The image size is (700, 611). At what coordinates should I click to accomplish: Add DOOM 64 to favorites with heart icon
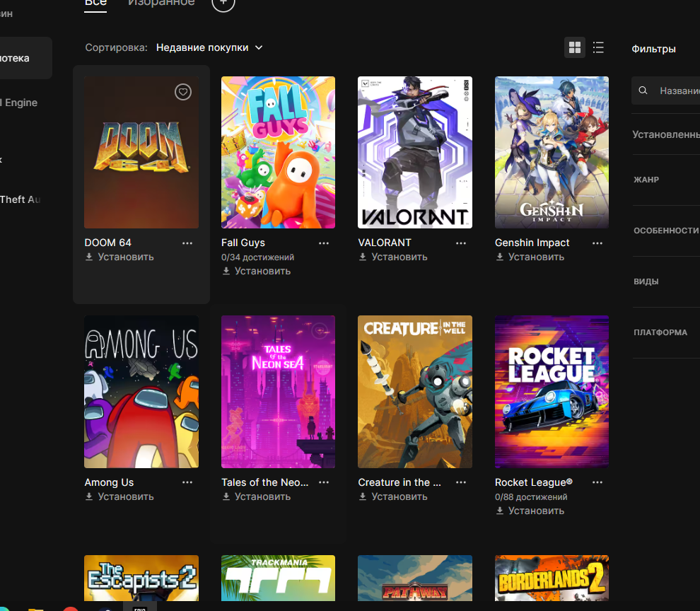coord(182,92)
